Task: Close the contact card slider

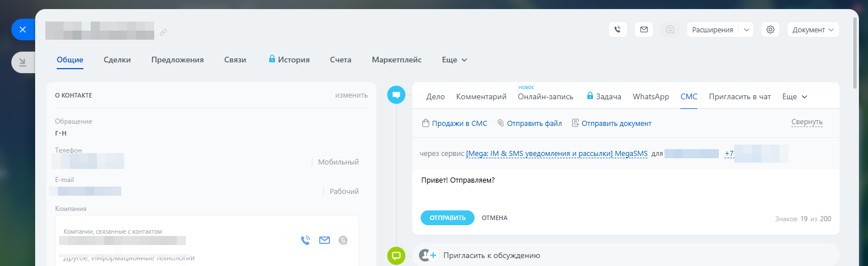Action: tap(23, 29)
